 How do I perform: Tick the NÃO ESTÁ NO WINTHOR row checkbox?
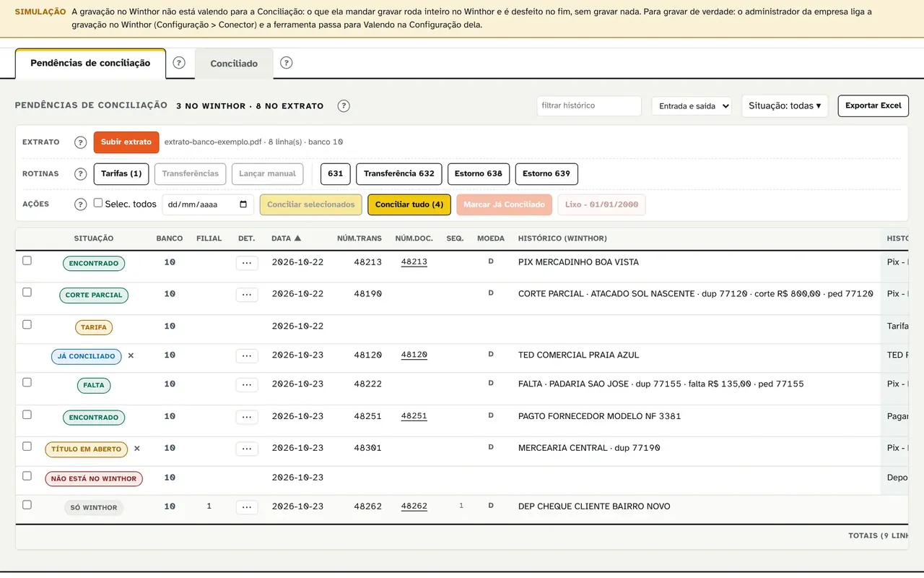pos(27,475)
